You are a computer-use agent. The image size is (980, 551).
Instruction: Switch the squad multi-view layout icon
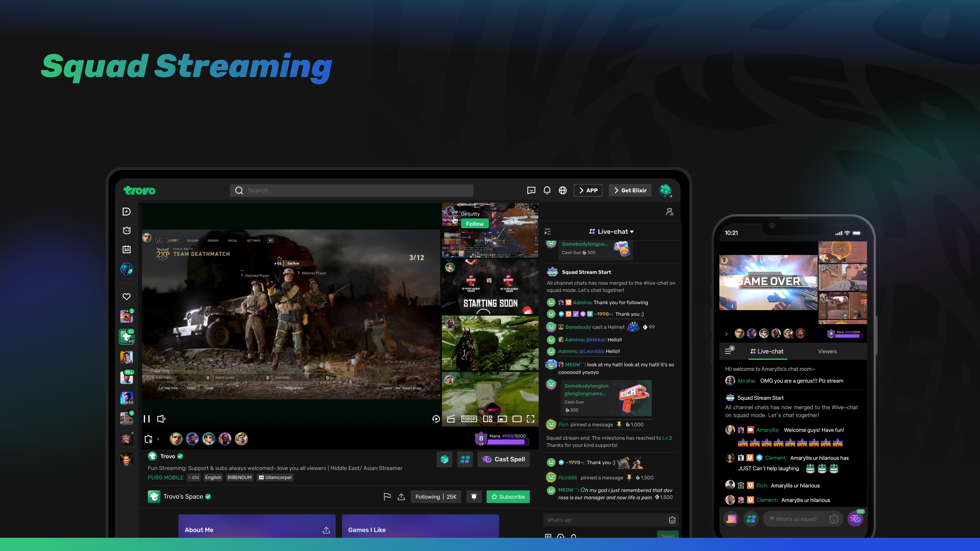coord(487,419)
